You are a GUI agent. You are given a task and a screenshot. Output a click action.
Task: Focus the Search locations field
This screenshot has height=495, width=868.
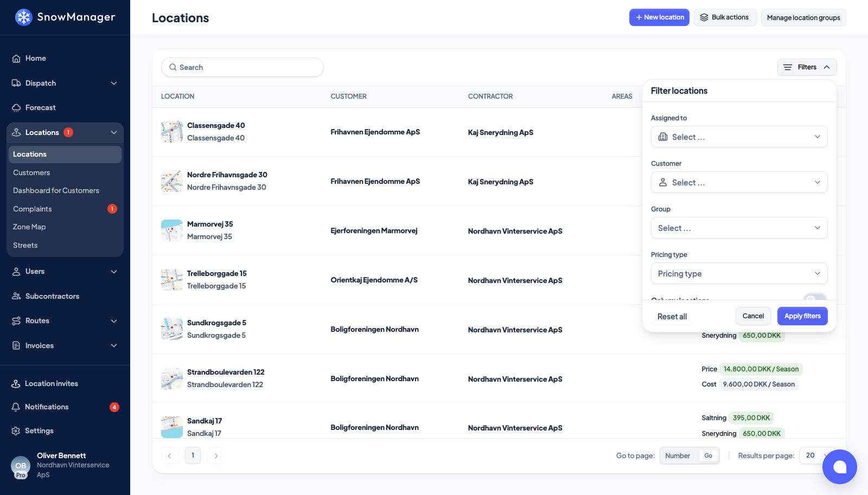point(242,67)
